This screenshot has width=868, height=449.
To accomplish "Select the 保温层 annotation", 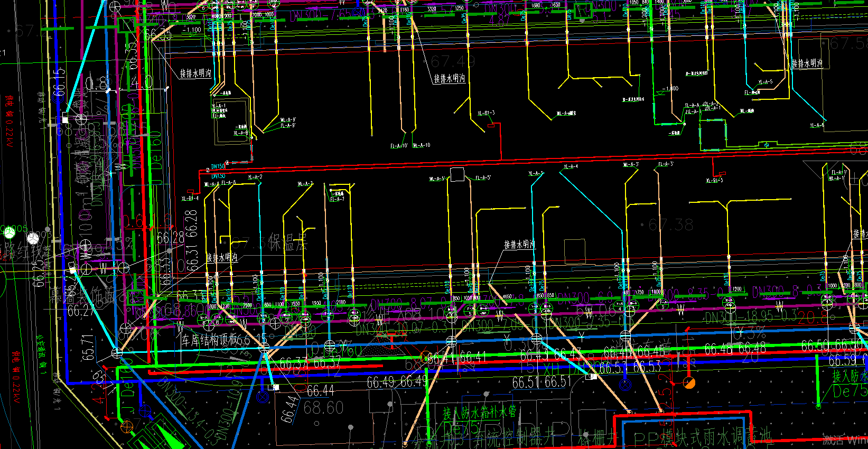I will click(x=287, y=242).
